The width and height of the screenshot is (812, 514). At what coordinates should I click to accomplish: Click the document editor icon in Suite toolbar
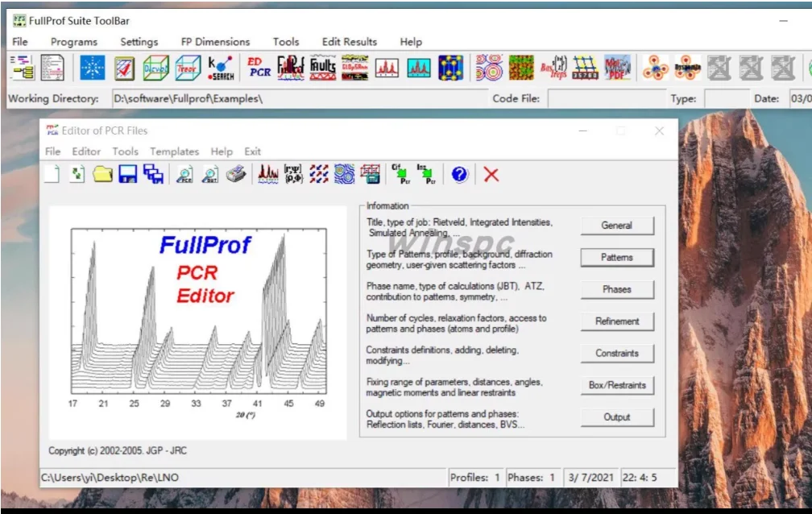pyautogui.click(x=52, y=68)
